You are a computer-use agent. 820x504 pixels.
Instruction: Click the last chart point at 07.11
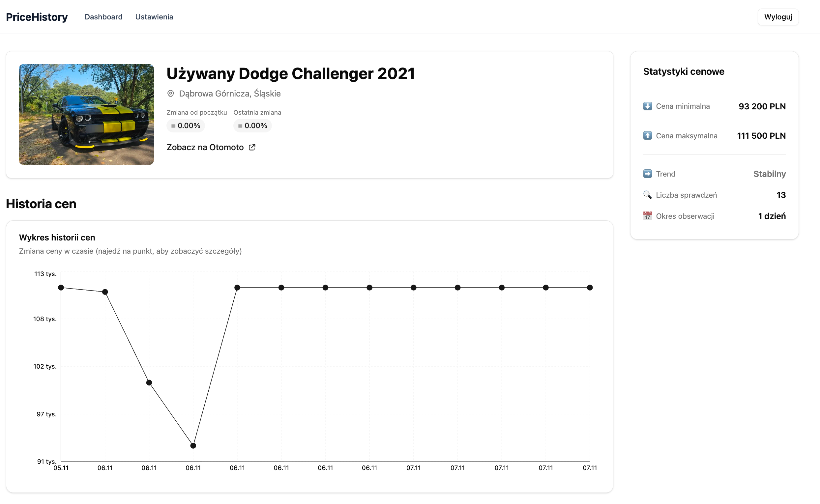click(590, 288)
